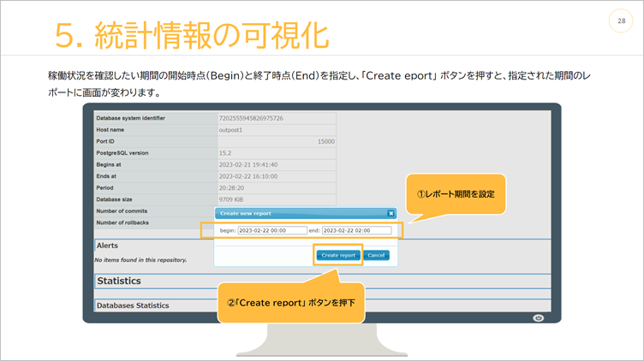Select Ends at value 2023-02-22 16:10:00
This screenshot has height=361, width=644.
248,176
